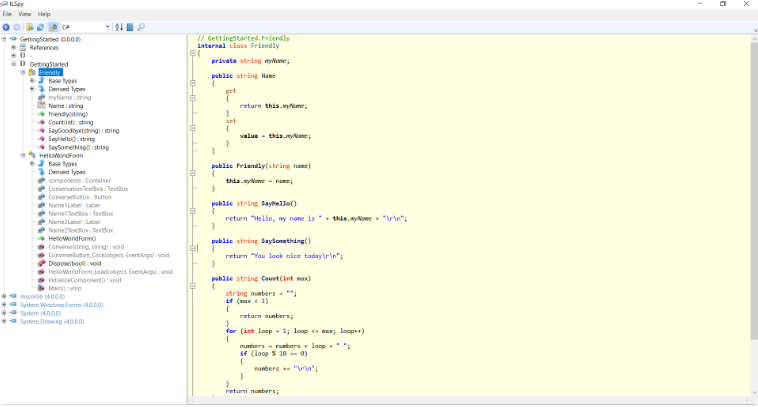
Task: Click the Main() method icon
Action: pyautogui.click(x=42, y=288)
